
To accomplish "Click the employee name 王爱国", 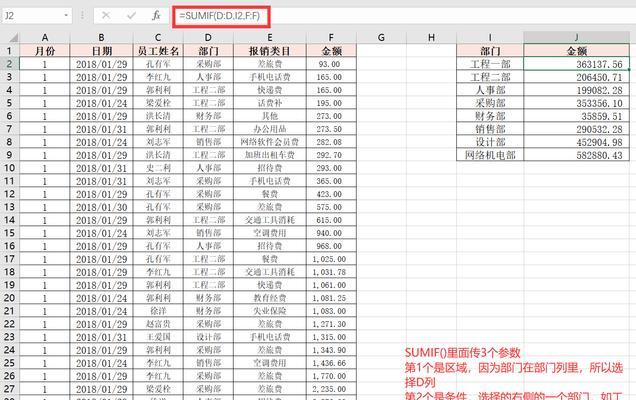I will pos(158,337).
